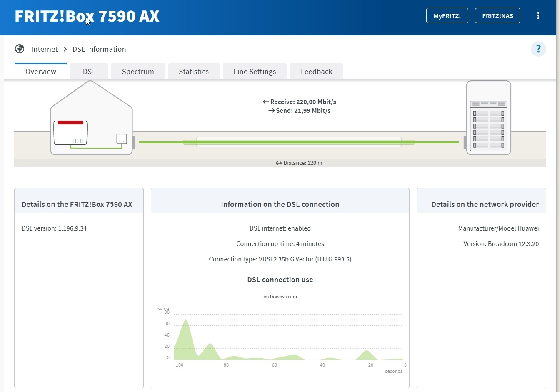Click Details on the FRITZ!Box 7590 AX heading

(77, 204)
